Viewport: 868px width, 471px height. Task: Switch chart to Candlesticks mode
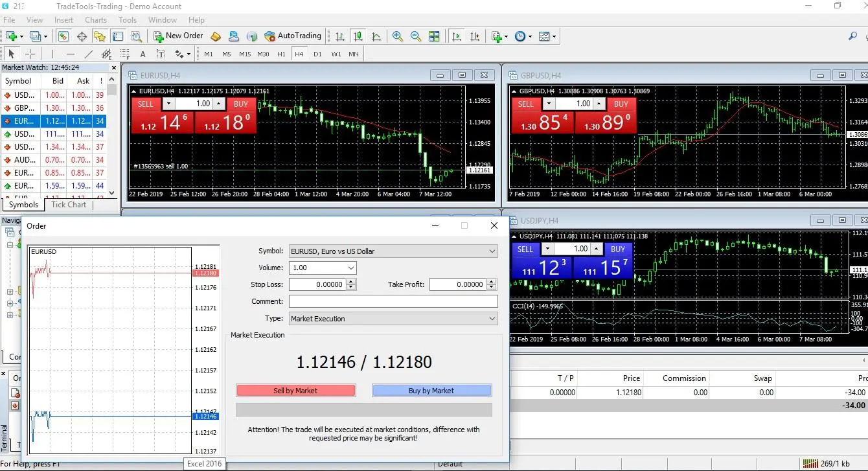(x=358, y=36)
